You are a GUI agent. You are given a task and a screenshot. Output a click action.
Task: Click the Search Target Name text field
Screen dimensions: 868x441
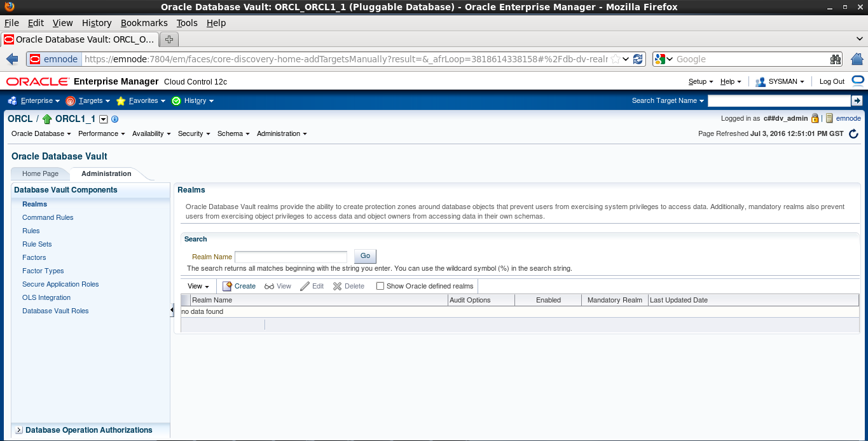coord(779,100)
